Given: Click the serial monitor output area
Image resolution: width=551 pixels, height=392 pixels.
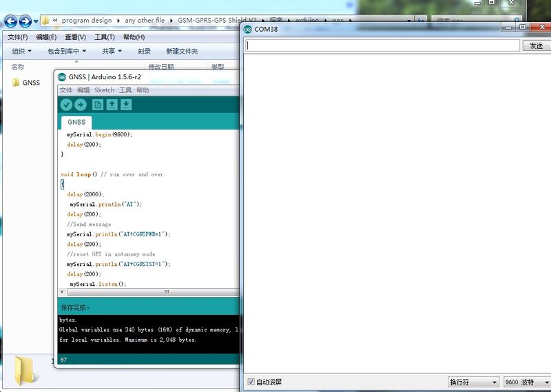Looking at the screenshot, I should [x=397, y=214].
